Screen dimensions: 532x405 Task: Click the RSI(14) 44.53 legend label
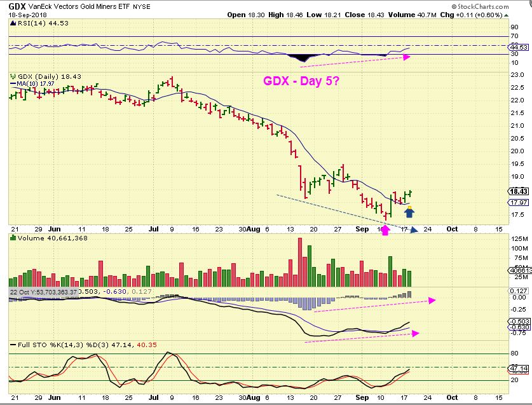click(43, 23)
